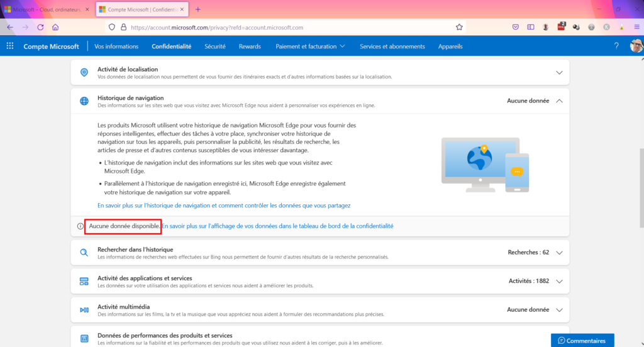Screen dimensions: 644x347
Task: Open Services et abonnements menu item
Action: (392, 47)
